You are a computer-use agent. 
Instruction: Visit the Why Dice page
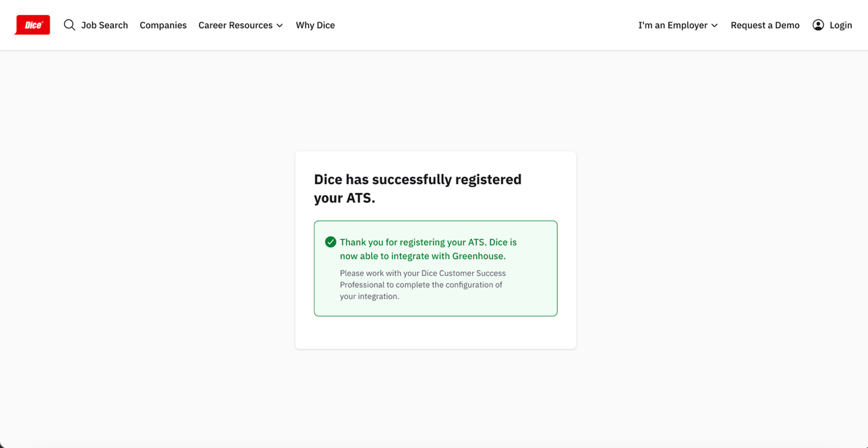(315, 25)
